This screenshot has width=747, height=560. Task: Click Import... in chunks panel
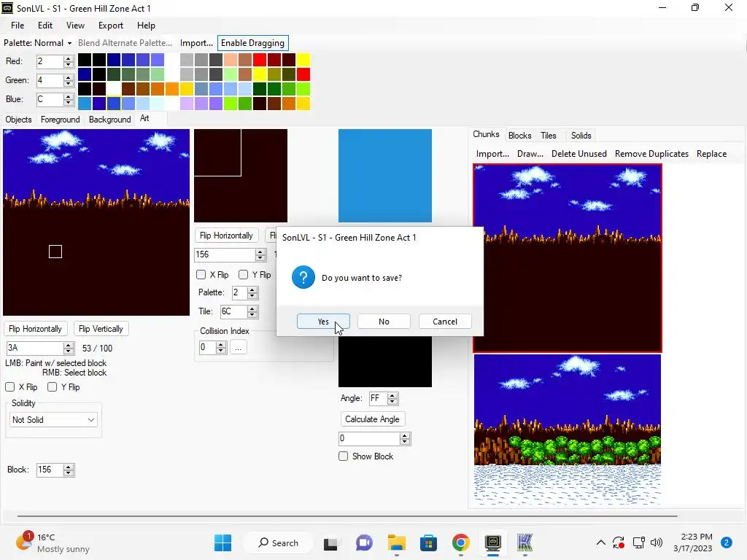(492, 154)
